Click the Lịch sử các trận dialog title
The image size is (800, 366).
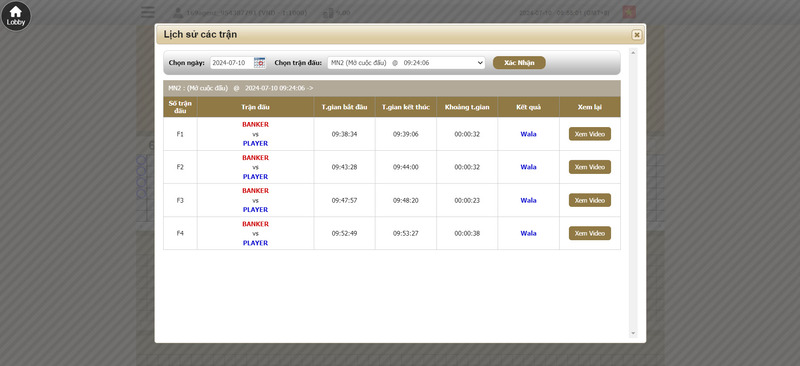point(200,35)
